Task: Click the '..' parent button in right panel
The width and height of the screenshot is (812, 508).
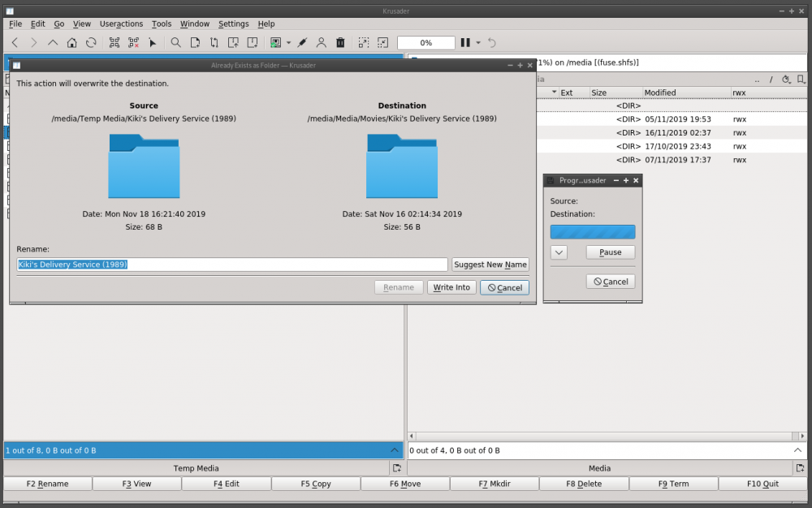Action: pos(757,80)
